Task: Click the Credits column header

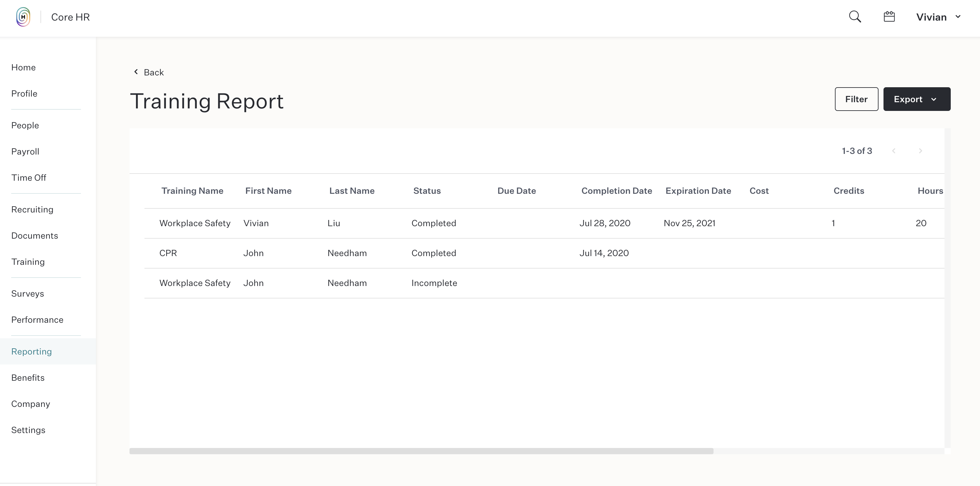Action: click(x=849, y=191)
